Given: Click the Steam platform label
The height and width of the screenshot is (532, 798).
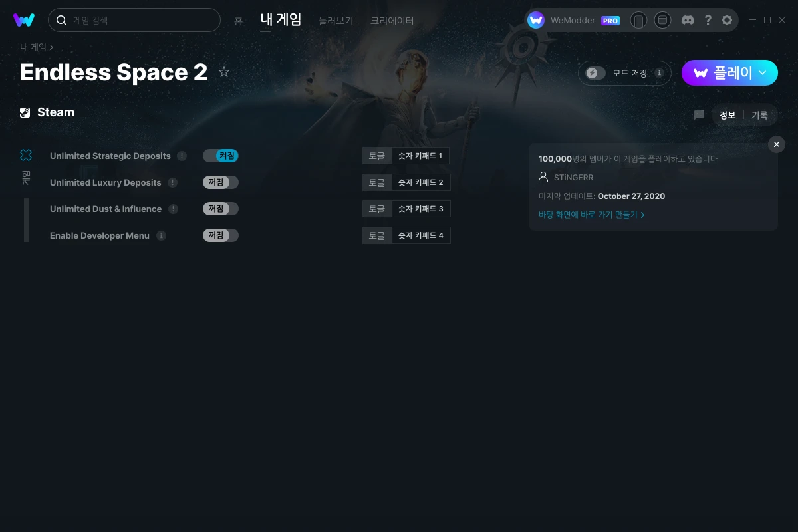Looking at the screenshot, I should pos(56,112).
